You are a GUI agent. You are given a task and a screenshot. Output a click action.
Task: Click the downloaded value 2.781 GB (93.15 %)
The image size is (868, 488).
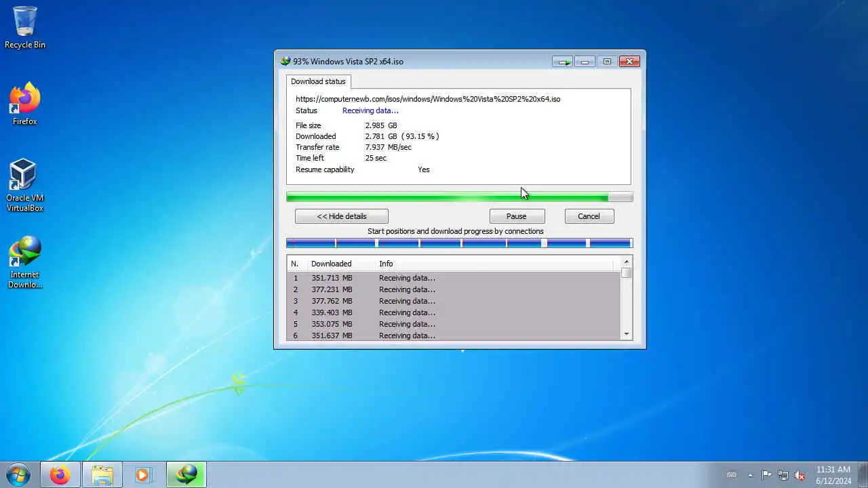(x=402, y=136)
